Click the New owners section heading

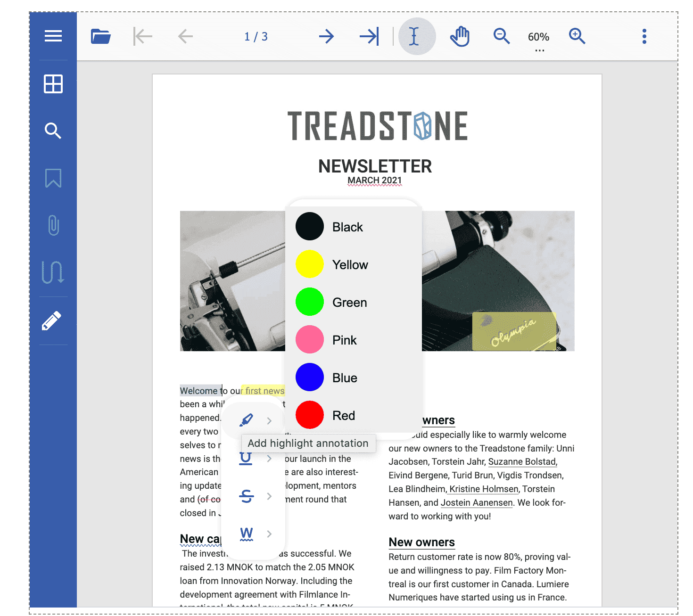(421, 542)
